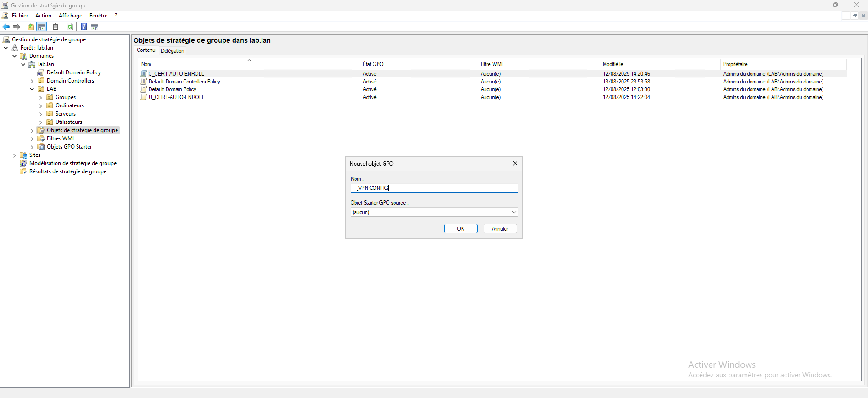
Task: Collapse the LAB organizational unit node
Action: tap(32, 89)
